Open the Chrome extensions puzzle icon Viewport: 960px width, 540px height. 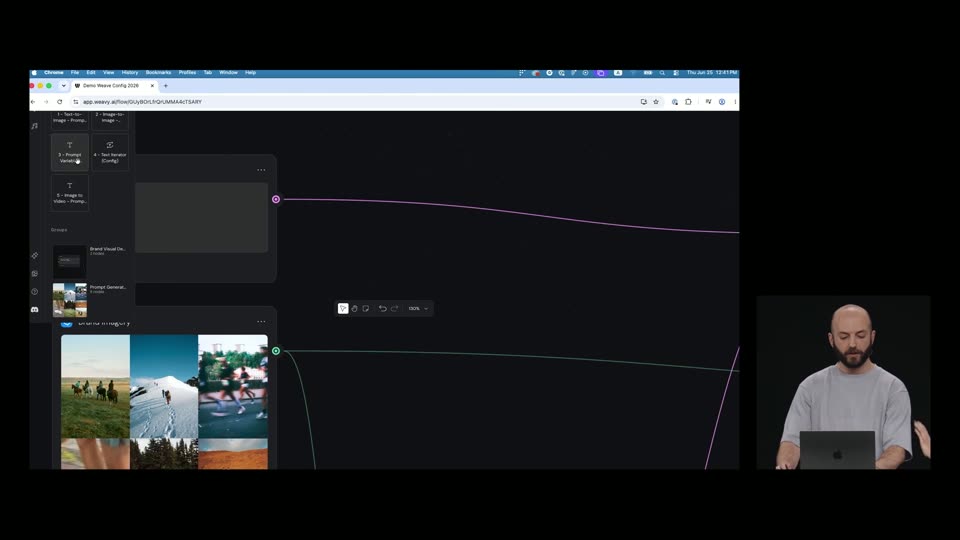[x=688, y=102]
